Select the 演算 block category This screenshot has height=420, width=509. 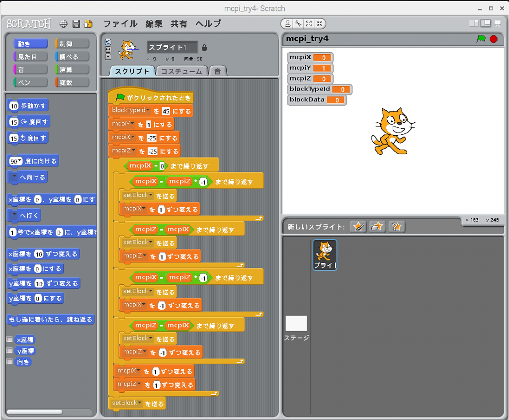click(x=72, y=70)
